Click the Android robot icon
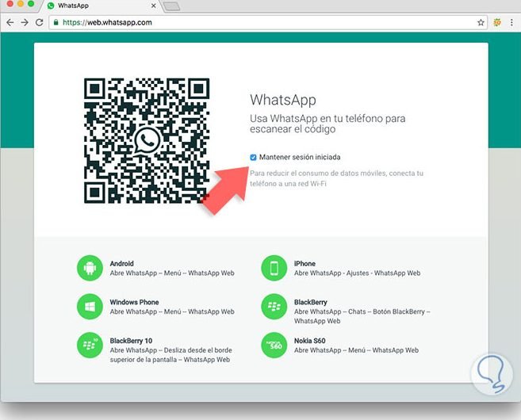 click(90, 268)
